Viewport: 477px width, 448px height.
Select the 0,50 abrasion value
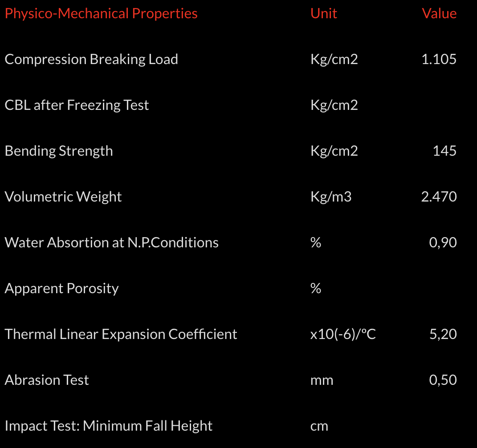point(443,380)
